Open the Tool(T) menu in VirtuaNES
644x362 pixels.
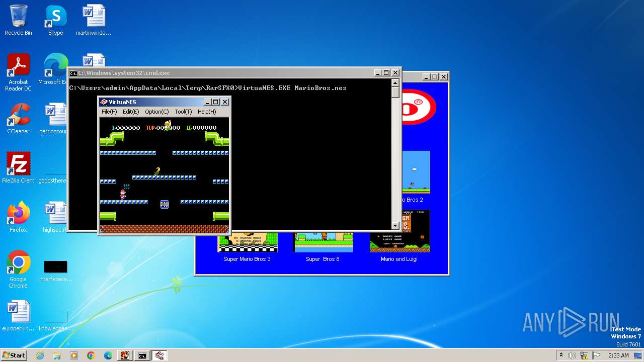[183, 112]
